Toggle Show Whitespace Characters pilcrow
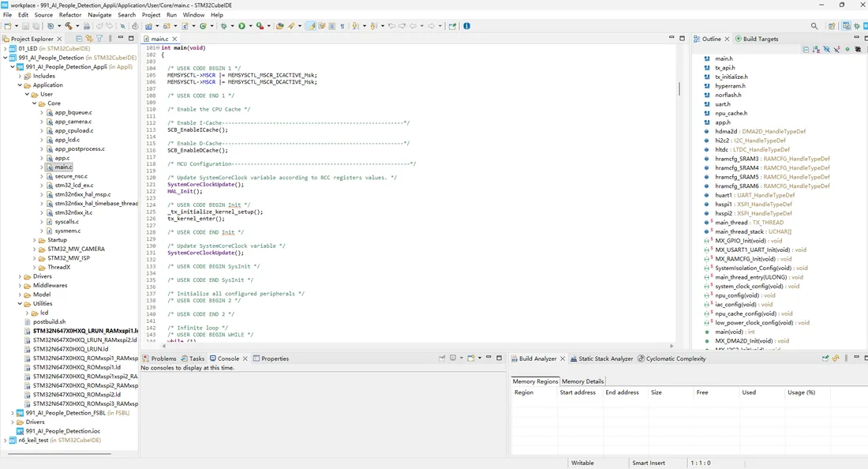 click(x=342, y=26)
